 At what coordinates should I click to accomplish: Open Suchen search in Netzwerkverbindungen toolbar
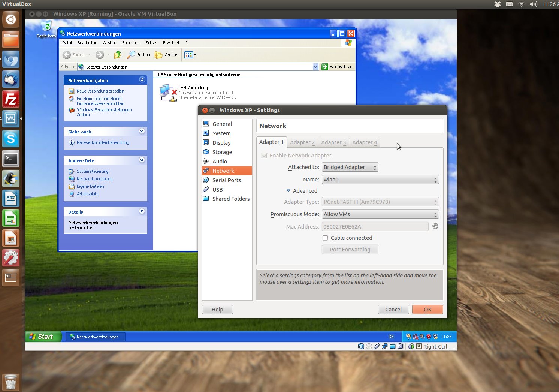pyautogui.click(x=139, y=55)
